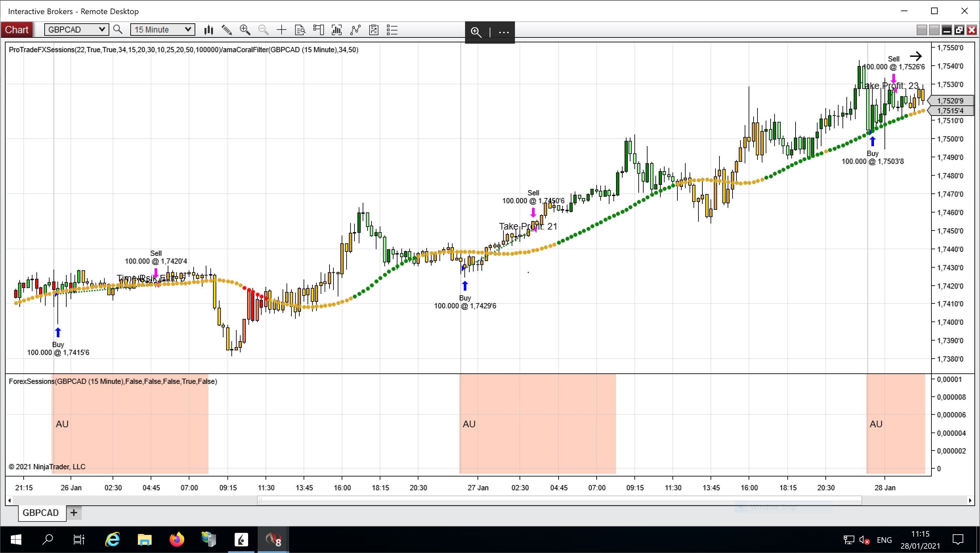Open the bar type chart style icon
Screen dimensions: 980x553
click(208, 30)
